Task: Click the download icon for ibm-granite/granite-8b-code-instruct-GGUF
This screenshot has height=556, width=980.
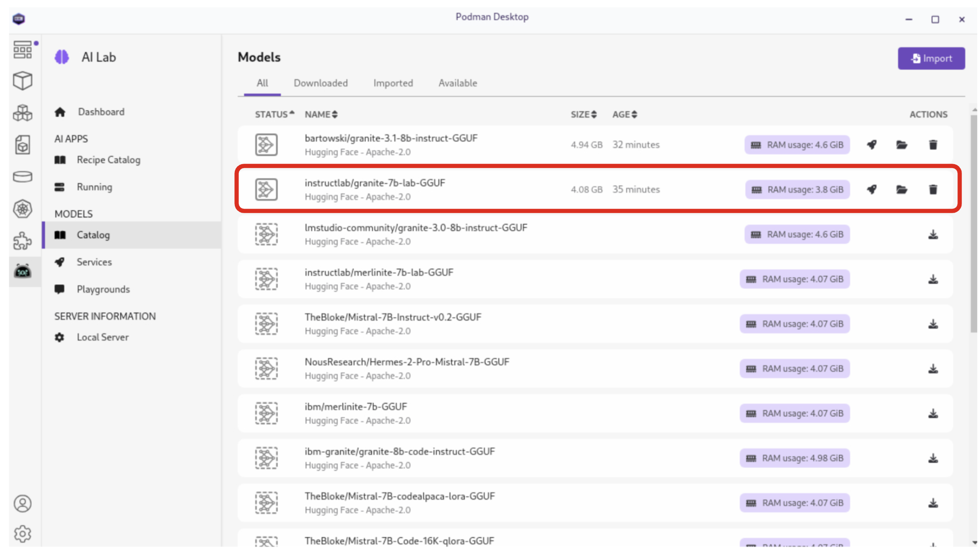Action: (933, 458)
